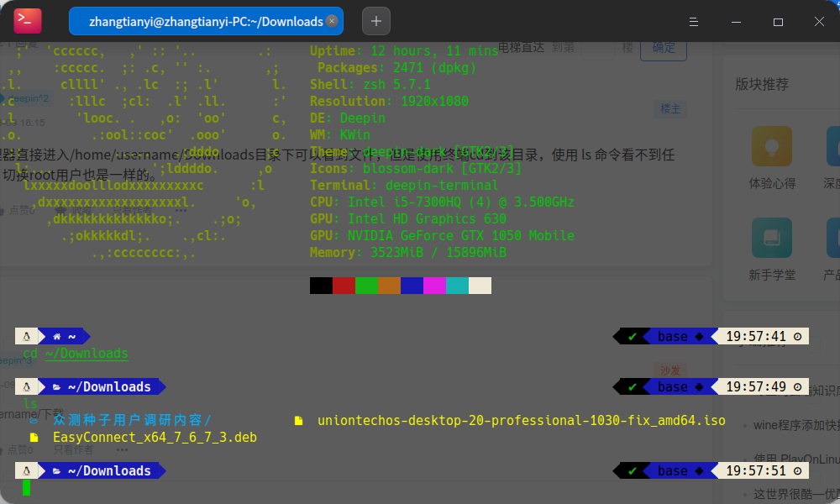Click the Packages 2471 (dpkg) line

[x=397, y=68]
